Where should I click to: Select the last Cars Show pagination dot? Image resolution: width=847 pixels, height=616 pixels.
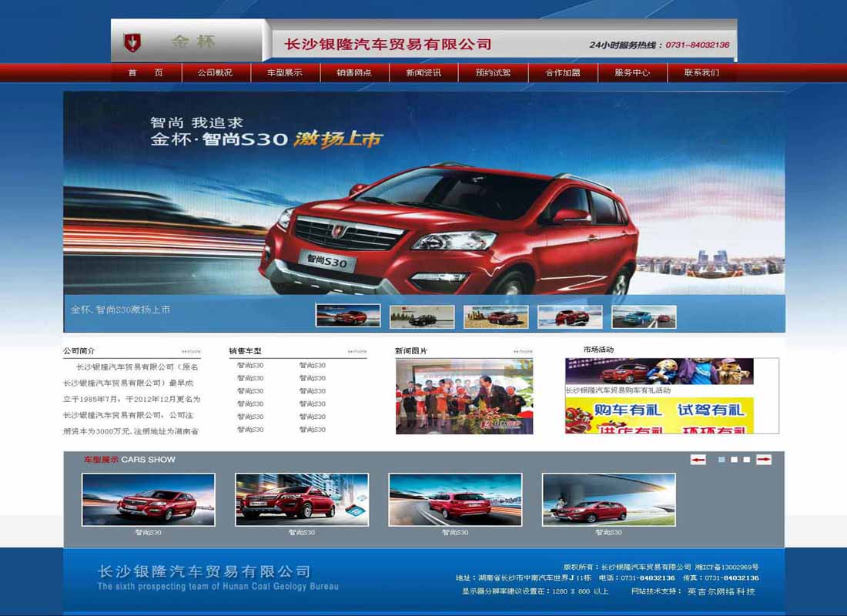pos(747,460)
